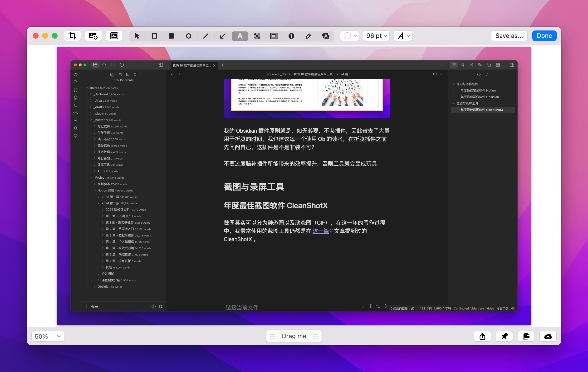
Task: Create a new folder in file explorer
Action: pyautogui.click(x=120, y=75)
